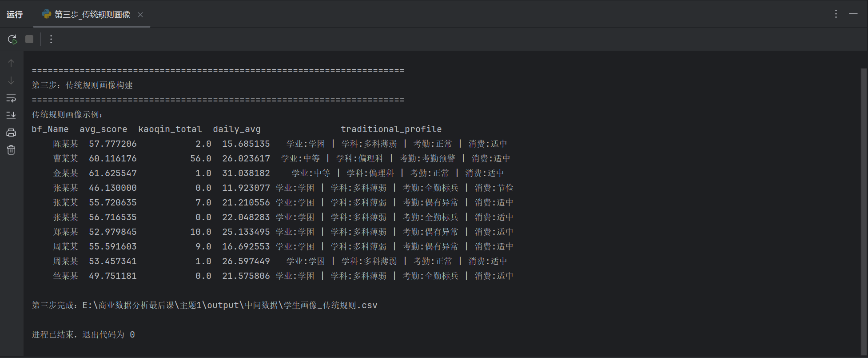
Task: Click the output CSV file path
Action: [x=230, y=305]
